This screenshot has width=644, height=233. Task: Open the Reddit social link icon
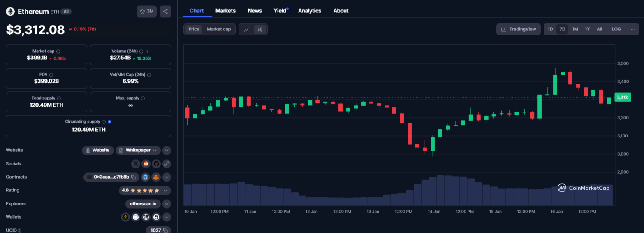[146, 164]
